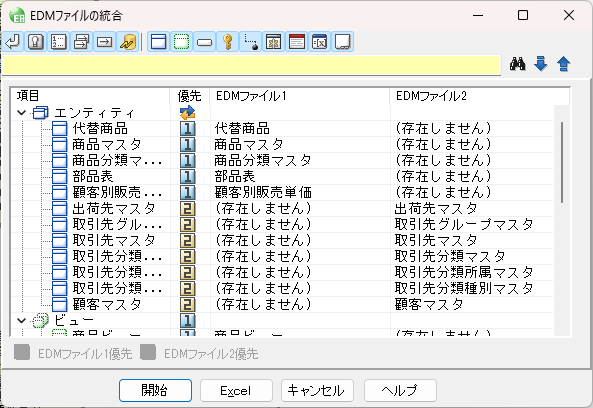The width and height of the screenshot is (593, 408).
Task: Click 取引先分類マスタ in EDMファイル2 column
Action: click(450, 256)
